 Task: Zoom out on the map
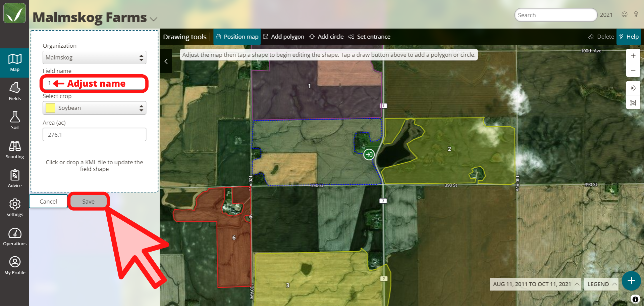[633, 71]
